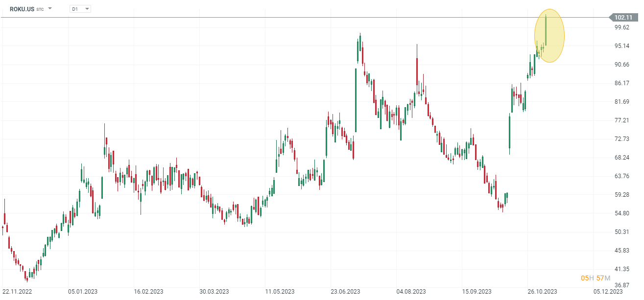Select the 30.03.2023 date on time axis
This screenshot has width=644, height=300.
(x=213, y=291)
